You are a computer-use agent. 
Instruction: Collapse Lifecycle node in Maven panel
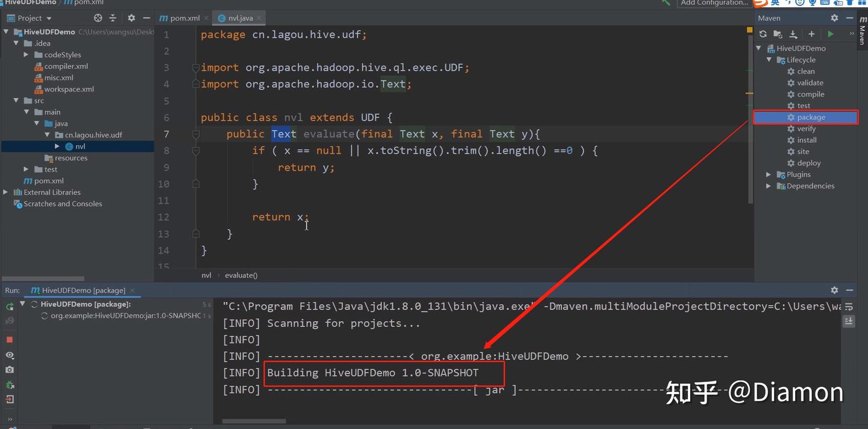pos(769,60)
